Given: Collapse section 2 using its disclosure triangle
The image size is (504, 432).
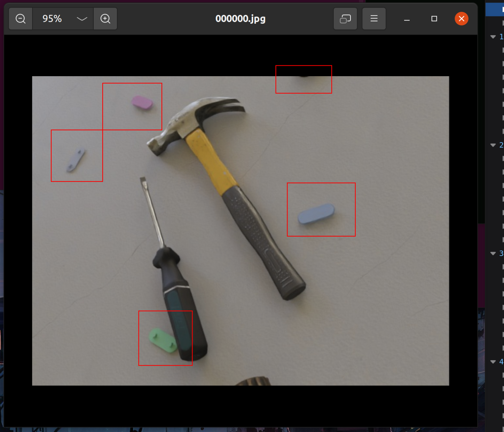Looking at the screenshot, I should pos(492,145).
